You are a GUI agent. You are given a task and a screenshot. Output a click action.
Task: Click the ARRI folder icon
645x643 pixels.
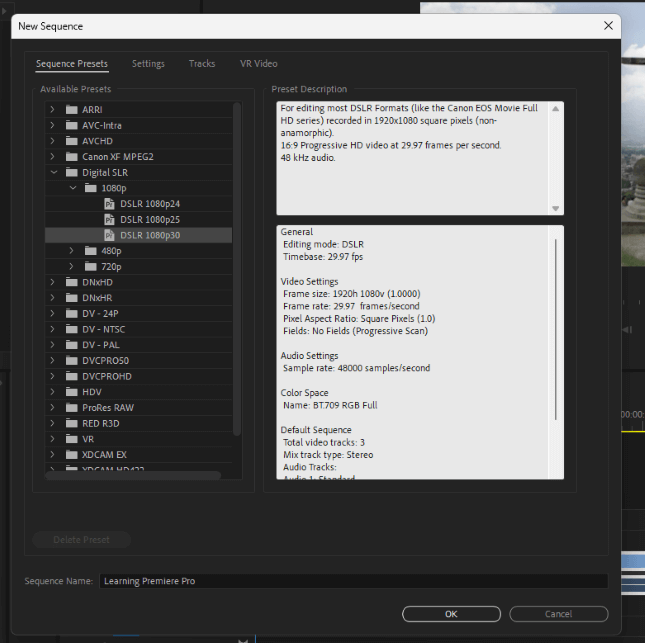coord(71,110)
